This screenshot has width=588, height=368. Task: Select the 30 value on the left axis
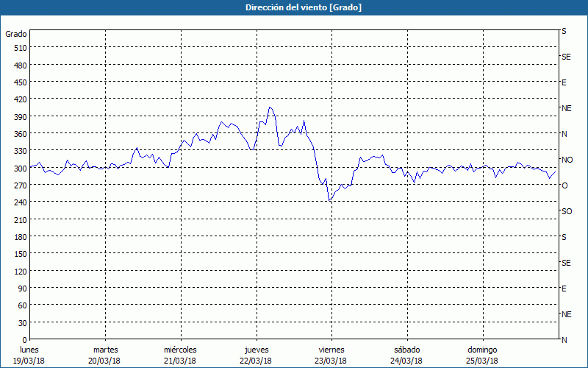(x=21, y=323)
